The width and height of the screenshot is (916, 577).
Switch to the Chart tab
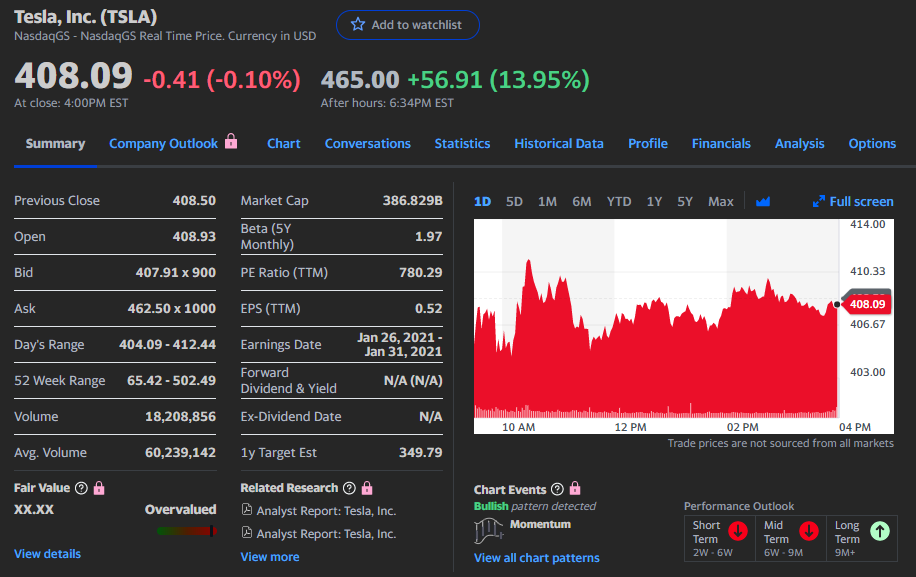point(284,144)
